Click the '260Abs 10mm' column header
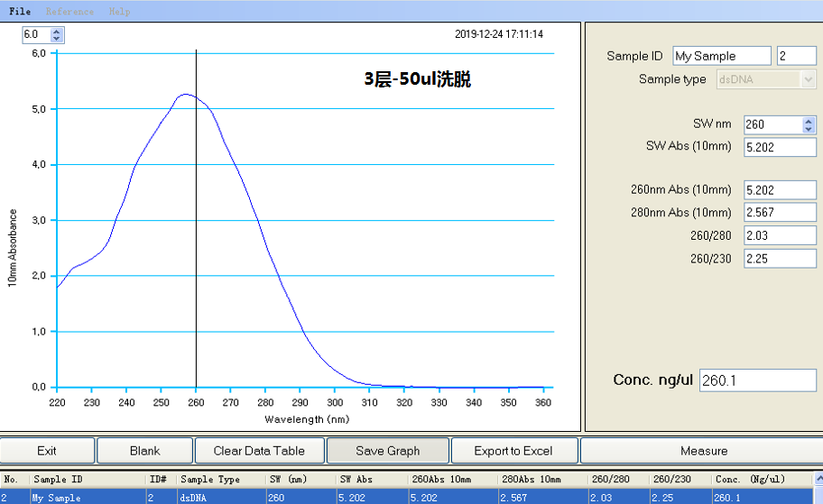This screenshot has width=823, height=504. [x=453, y=480]
